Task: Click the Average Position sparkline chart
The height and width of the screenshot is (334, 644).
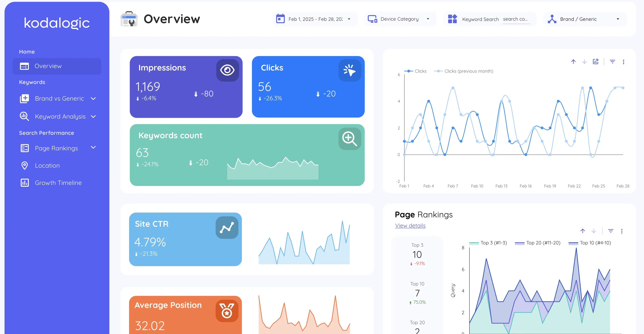Action: (304, 315)
